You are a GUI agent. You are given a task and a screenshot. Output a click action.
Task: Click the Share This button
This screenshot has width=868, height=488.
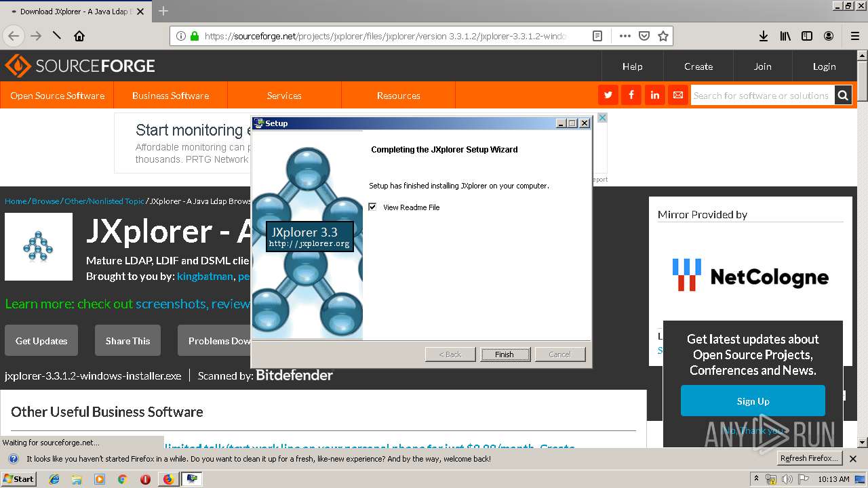click(127, 341)
